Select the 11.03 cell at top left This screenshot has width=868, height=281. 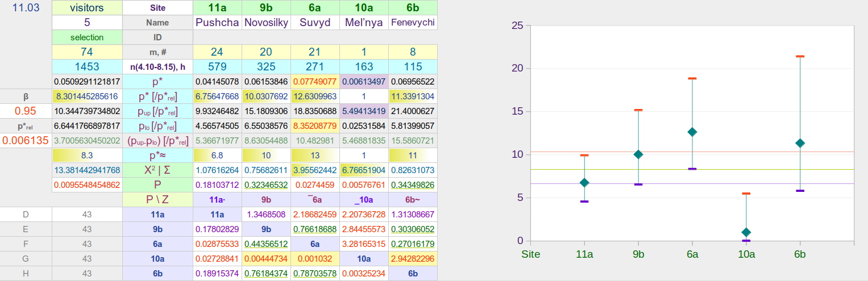click(x=26, y=8)
